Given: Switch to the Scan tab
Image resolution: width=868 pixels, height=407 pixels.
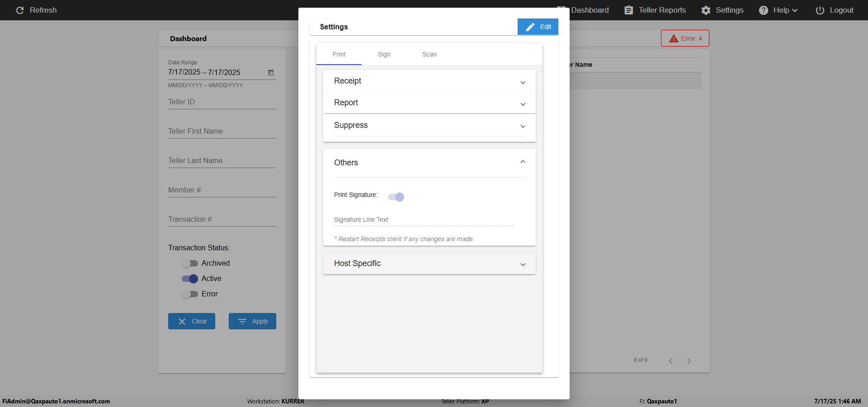Looking at the screenshot, I should (x=429, y=54).
